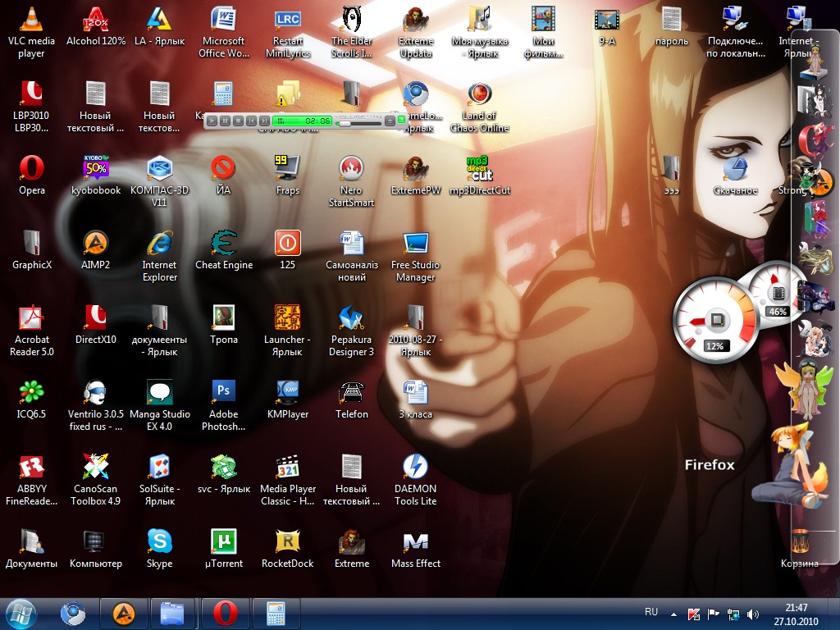The height and width of the screenshot is (630, 840).
Task: Click the speaker volume tray icon
Action: coord(753,614)
